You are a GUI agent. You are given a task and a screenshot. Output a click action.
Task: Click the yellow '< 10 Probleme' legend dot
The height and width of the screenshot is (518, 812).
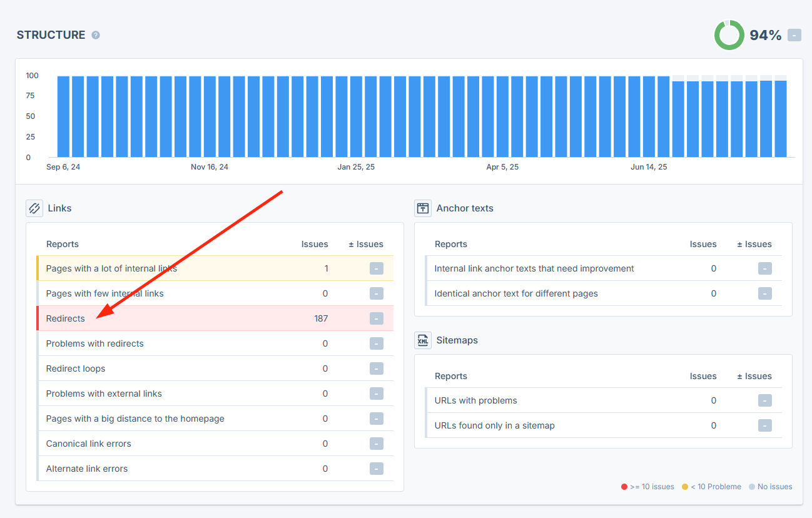(684, 486)
